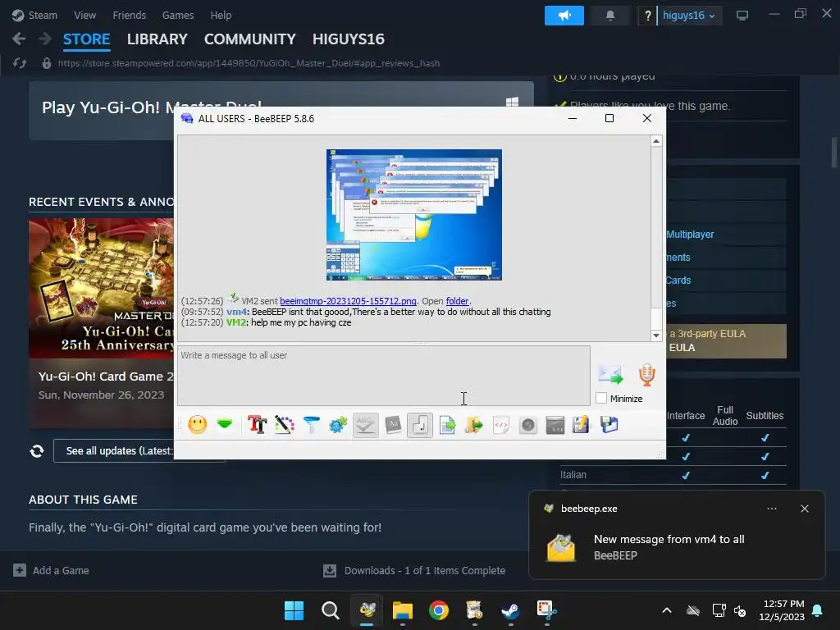
Task: Open the chat font settings icon
Action: tap(257, 425)
